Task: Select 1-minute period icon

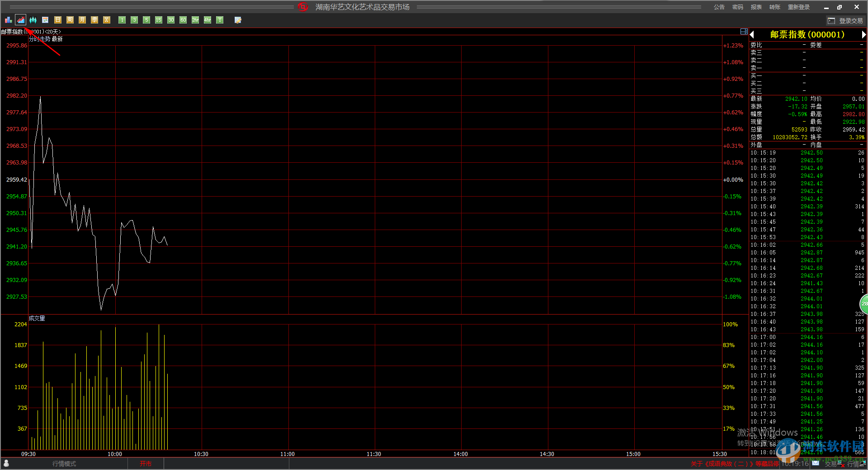Action: (x=122, y=20)
